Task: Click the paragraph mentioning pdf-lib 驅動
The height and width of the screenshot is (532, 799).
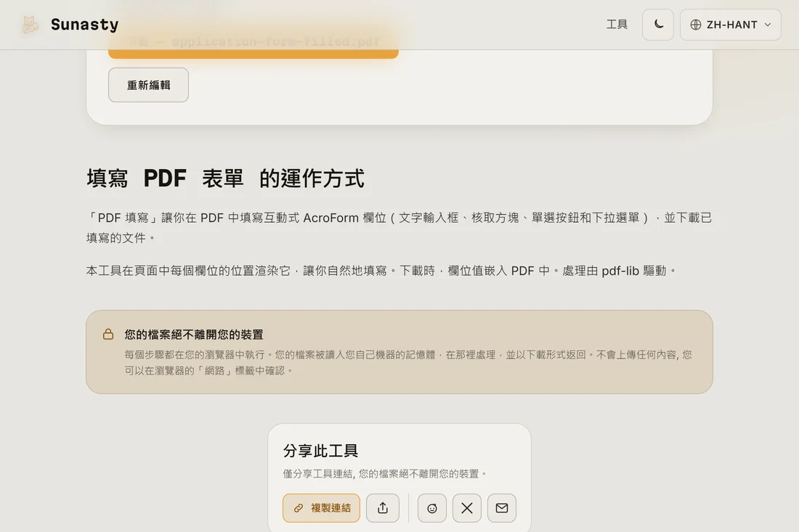Action: pyautogui.click(x=381, y=271)
